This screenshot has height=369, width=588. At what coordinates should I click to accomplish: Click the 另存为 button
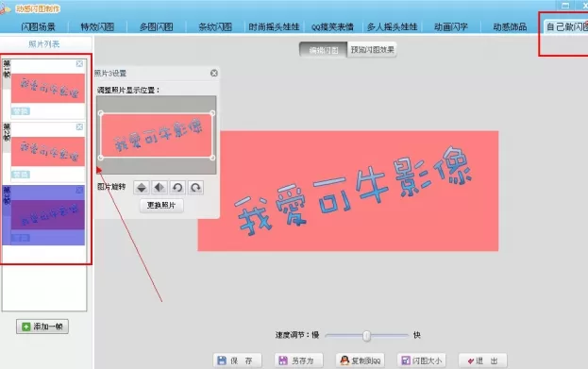pyautogui.click(x=298, y=361)
